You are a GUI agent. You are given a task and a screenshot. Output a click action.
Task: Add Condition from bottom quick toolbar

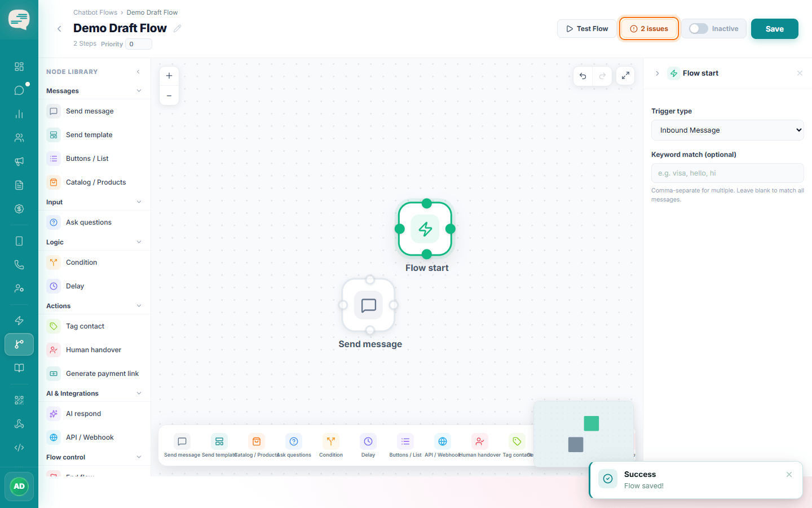point(331,445)
